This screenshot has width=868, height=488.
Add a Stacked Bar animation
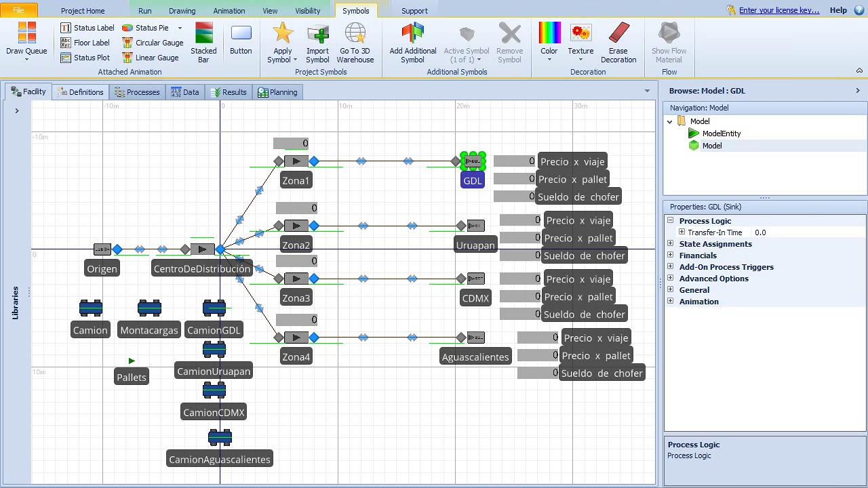click(203, 42)
